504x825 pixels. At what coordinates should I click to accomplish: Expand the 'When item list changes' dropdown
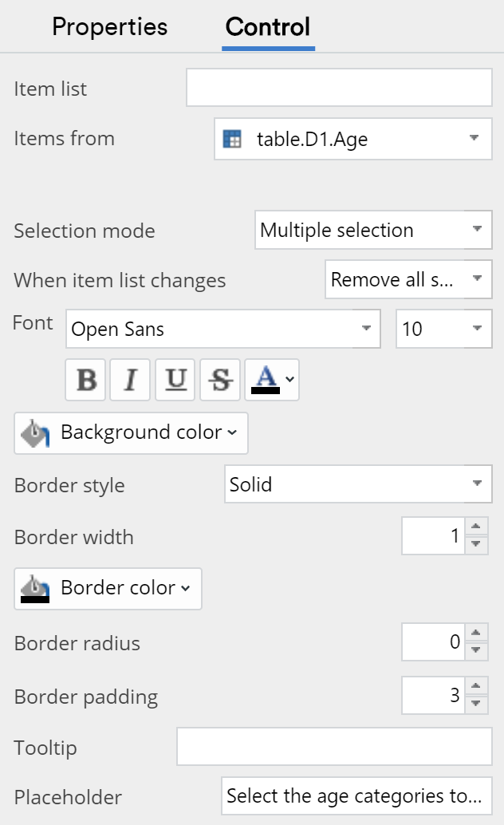pyautogui.click(x=408, y=279)
